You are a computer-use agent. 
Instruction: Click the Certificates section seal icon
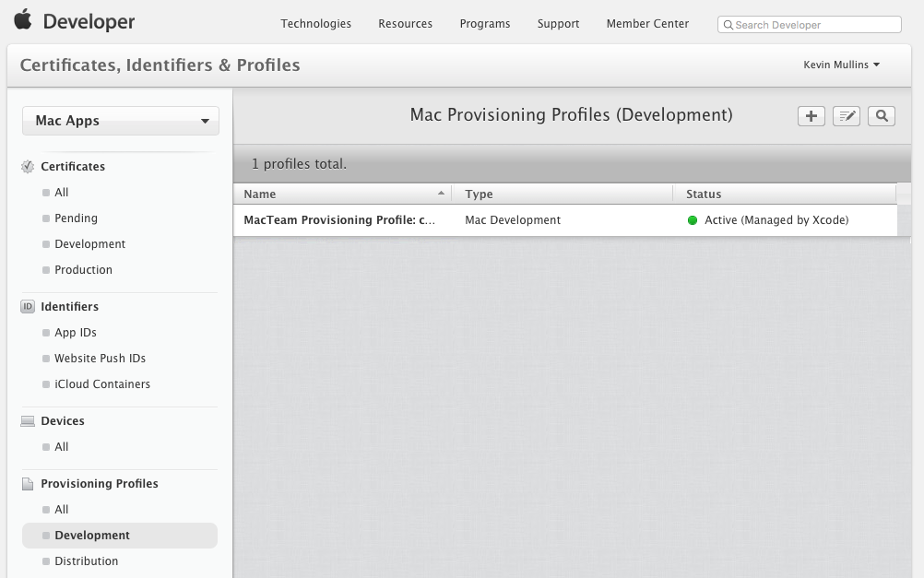[x=28, y=167]
